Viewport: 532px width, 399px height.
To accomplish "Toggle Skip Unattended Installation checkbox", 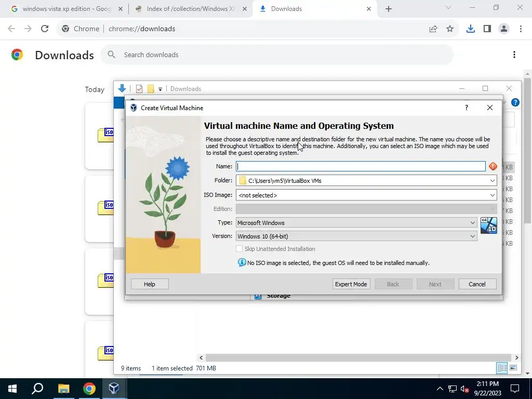I will pyautogui.click(x=239, y=249).
